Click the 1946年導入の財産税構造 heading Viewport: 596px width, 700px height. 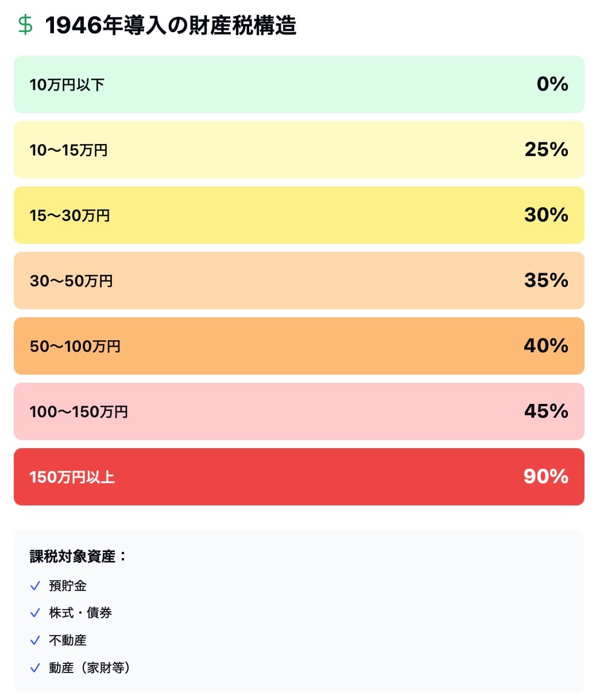(171, 26)
